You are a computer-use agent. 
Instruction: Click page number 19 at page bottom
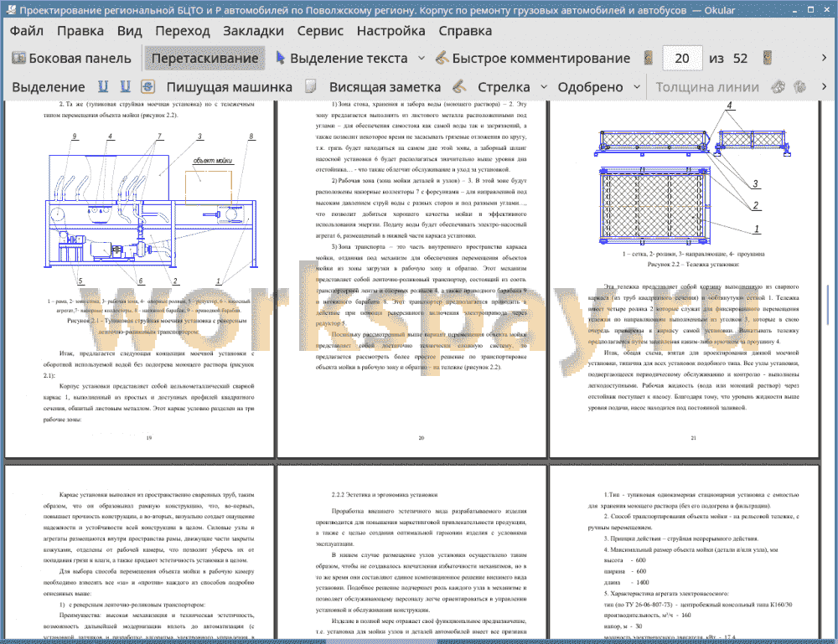[x=149, y=438]
